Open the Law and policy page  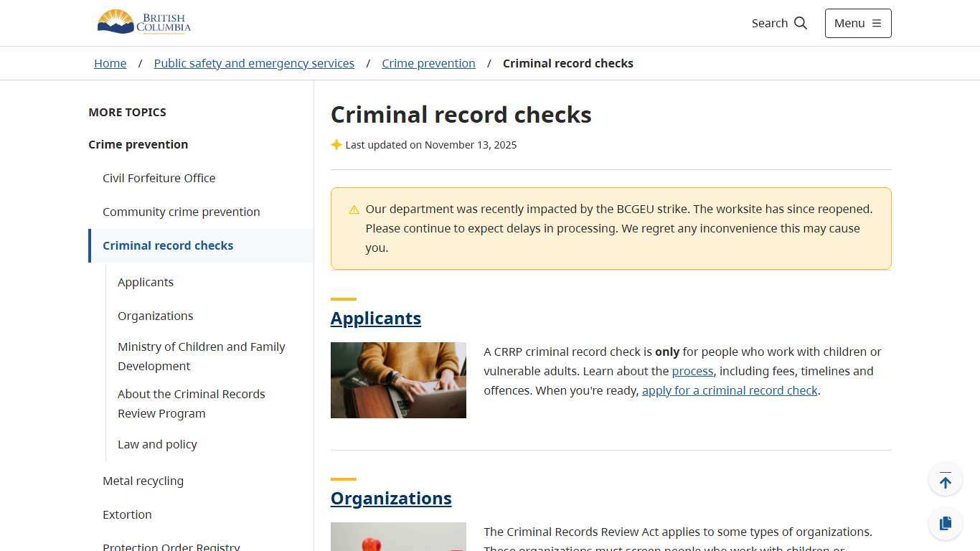pos(157,444)
